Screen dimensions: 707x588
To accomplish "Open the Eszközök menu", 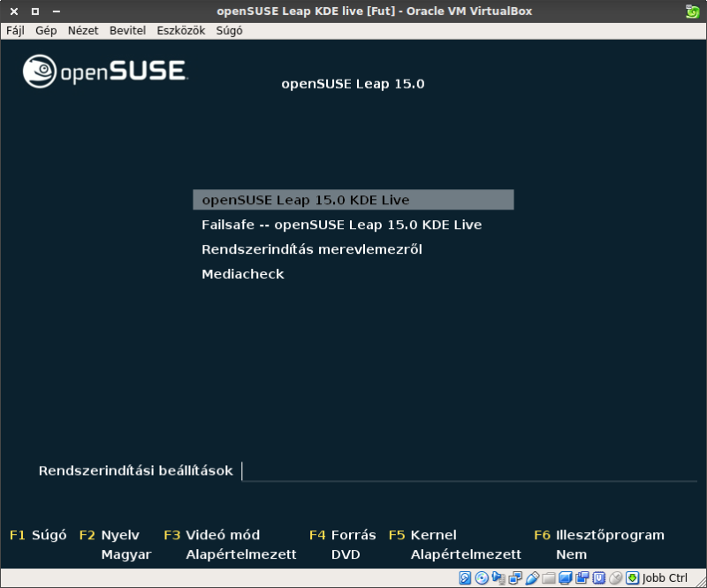I will [181, 31].
